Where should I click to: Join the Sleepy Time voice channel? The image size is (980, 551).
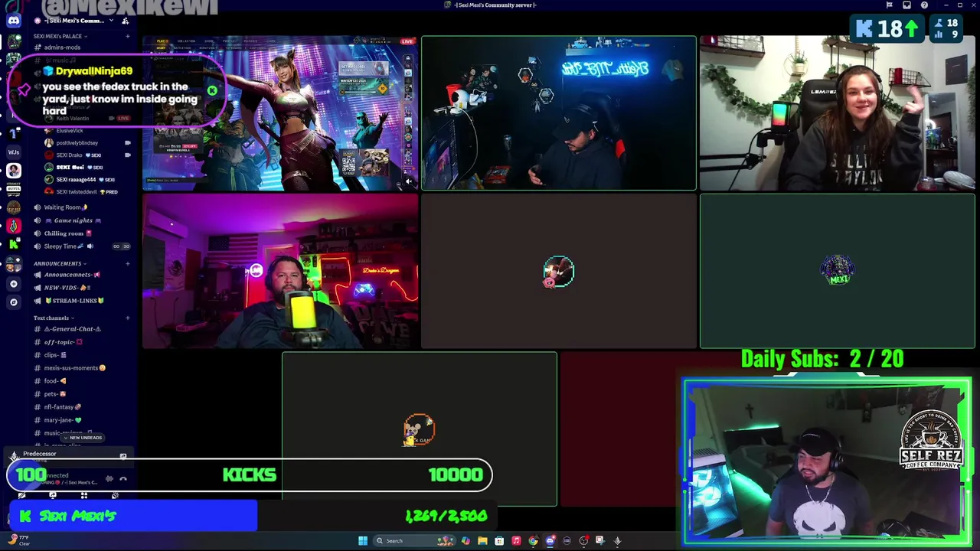(x=81, y=246)
